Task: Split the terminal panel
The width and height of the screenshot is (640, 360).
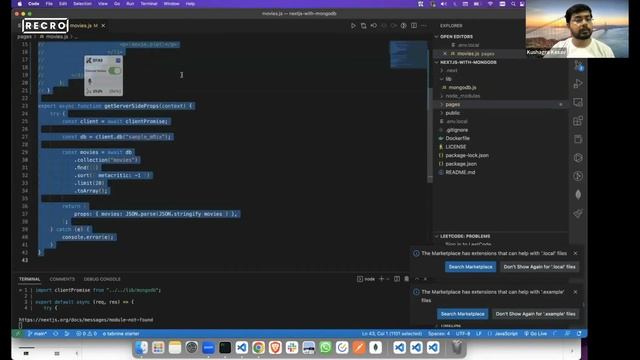Action: tap(397, 279)
